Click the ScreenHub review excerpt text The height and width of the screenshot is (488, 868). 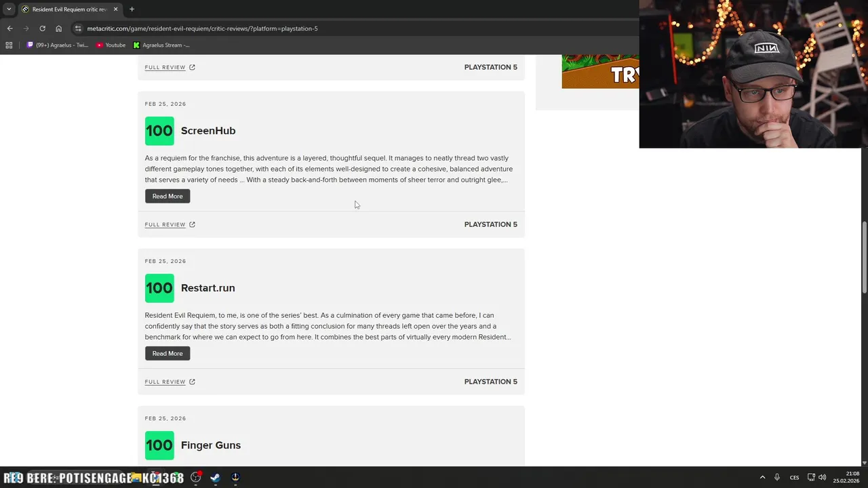[329, 169]
